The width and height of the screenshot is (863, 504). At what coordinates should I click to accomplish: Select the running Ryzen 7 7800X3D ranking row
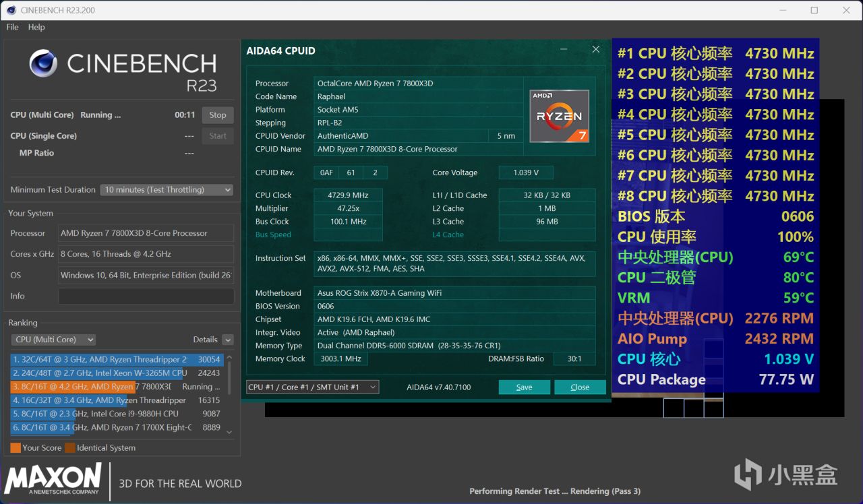point(117,387)
